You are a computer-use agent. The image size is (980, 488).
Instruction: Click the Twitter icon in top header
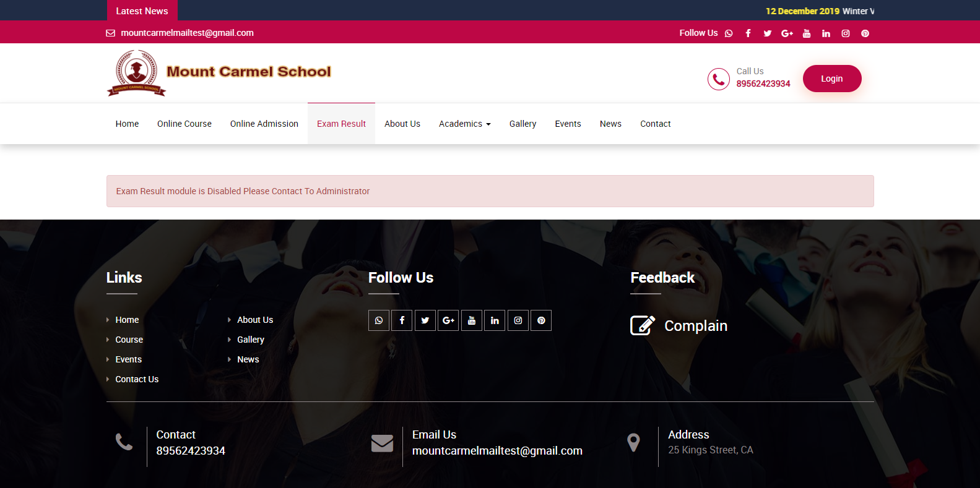coord(768,33)
